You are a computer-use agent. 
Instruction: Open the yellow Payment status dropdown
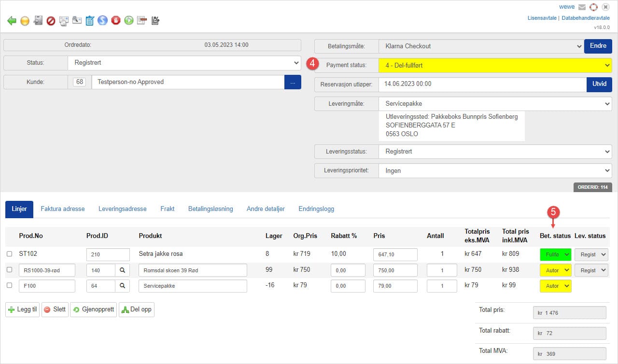coord(495,65)
